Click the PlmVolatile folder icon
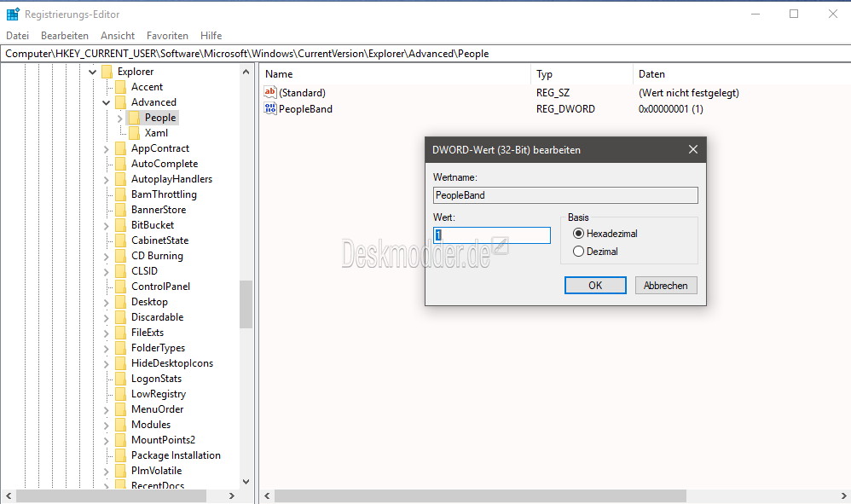 pos(120,471)
